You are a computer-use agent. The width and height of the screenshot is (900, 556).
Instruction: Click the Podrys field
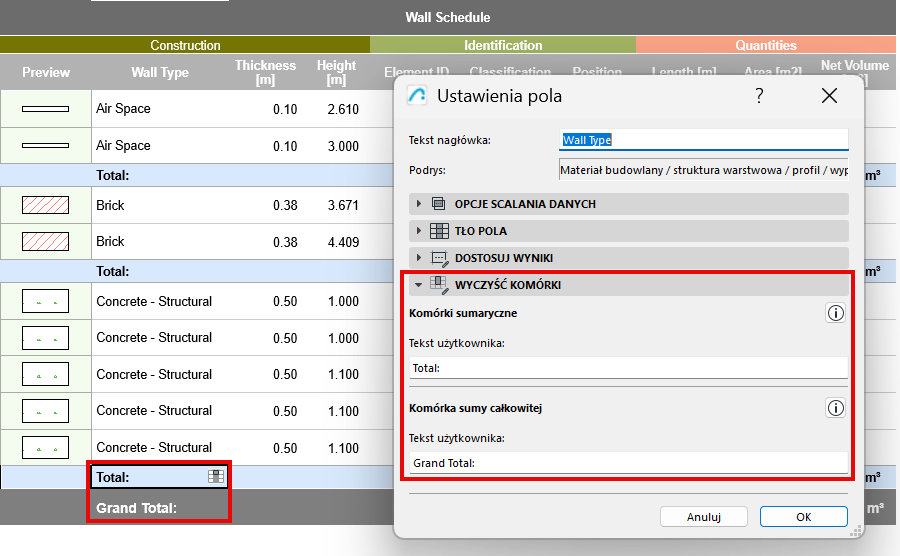click(x=703, y=170)
